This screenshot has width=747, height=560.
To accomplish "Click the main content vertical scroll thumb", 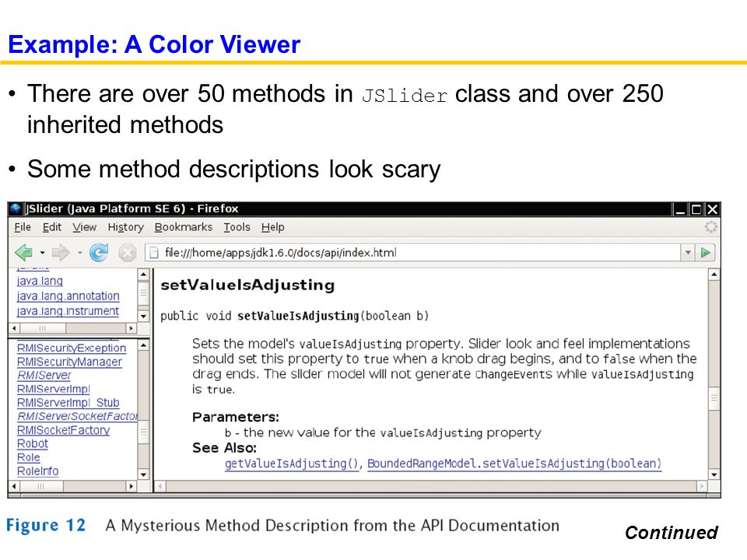I will tap(714, 399).
